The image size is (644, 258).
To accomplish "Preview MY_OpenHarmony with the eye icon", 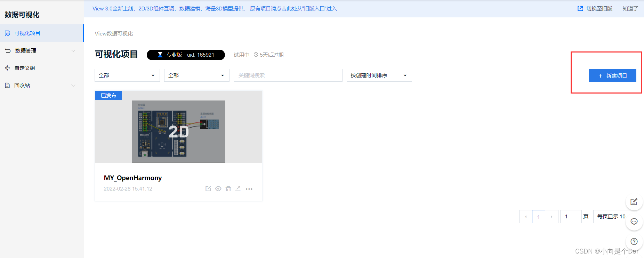I will pyautogui.click(x=218, y=188).
